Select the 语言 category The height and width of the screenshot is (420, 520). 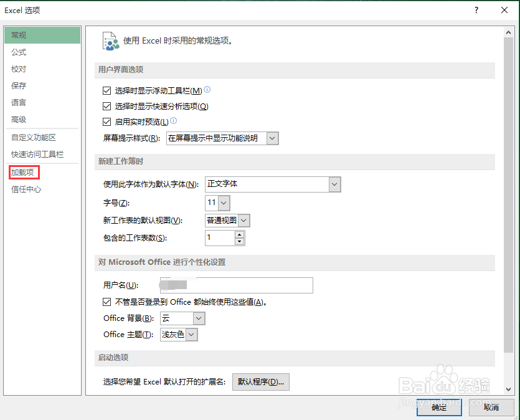[x=42, y=103]
